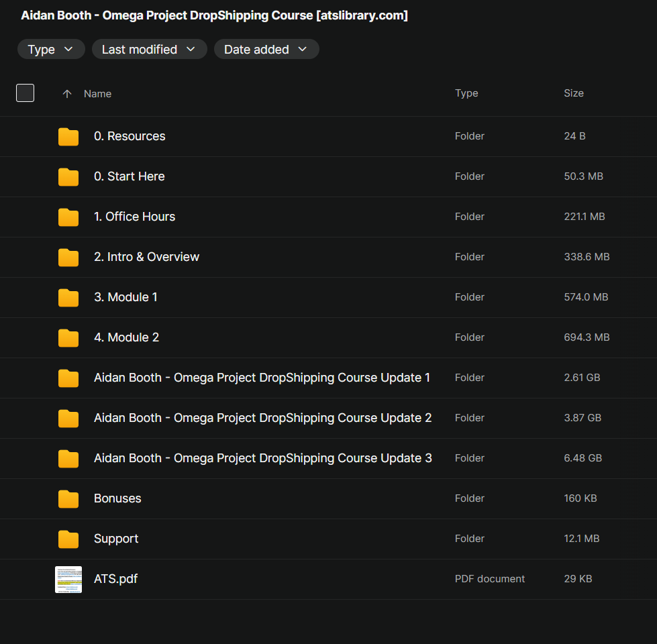
Task: Click 'Folder' type cell in Support row
Action: [x=470, y=538]
